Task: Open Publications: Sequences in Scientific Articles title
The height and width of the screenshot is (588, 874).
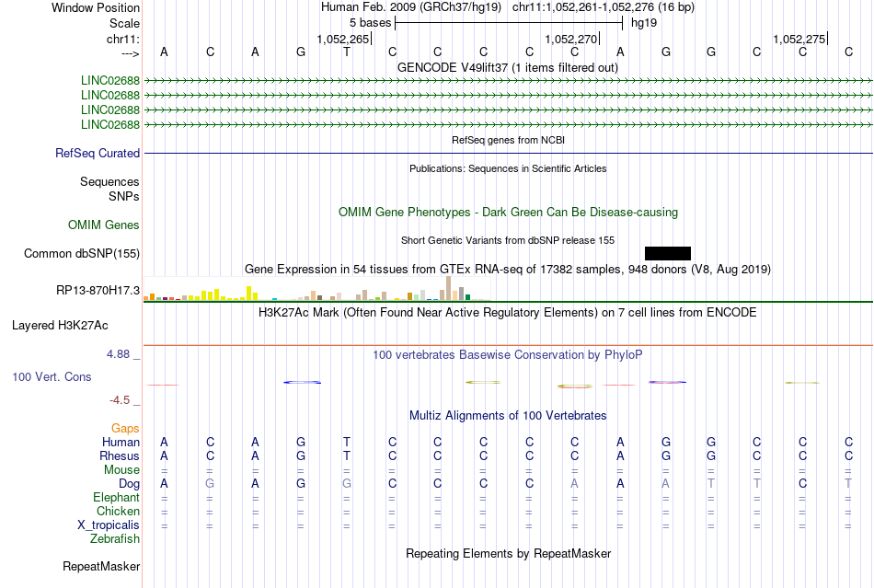Action: [508, 168]
